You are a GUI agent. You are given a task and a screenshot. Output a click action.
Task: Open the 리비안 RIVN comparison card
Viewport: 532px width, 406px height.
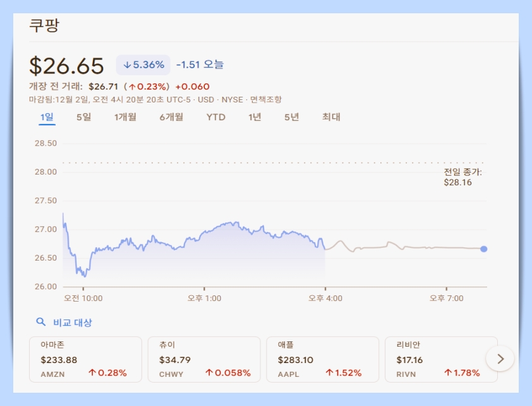(x=441, y=359)
